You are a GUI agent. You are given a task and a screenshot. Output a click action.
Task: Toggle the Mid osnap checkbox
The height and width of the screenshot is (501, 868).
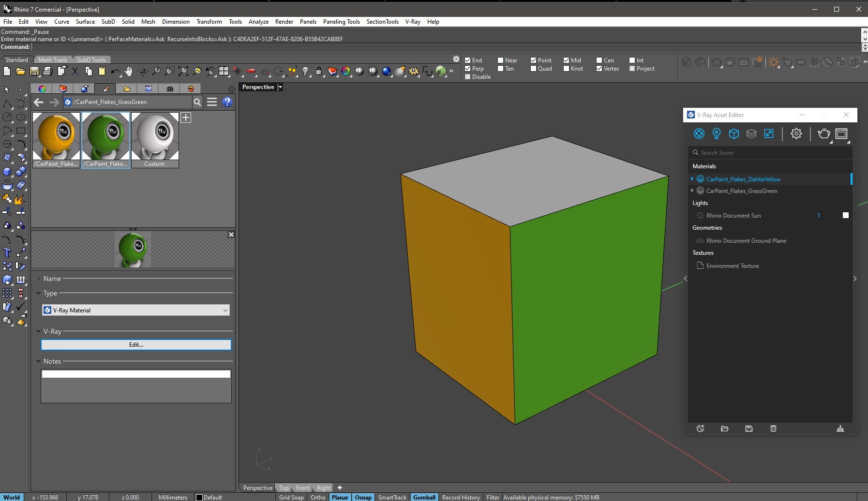(x=566, y=60)
